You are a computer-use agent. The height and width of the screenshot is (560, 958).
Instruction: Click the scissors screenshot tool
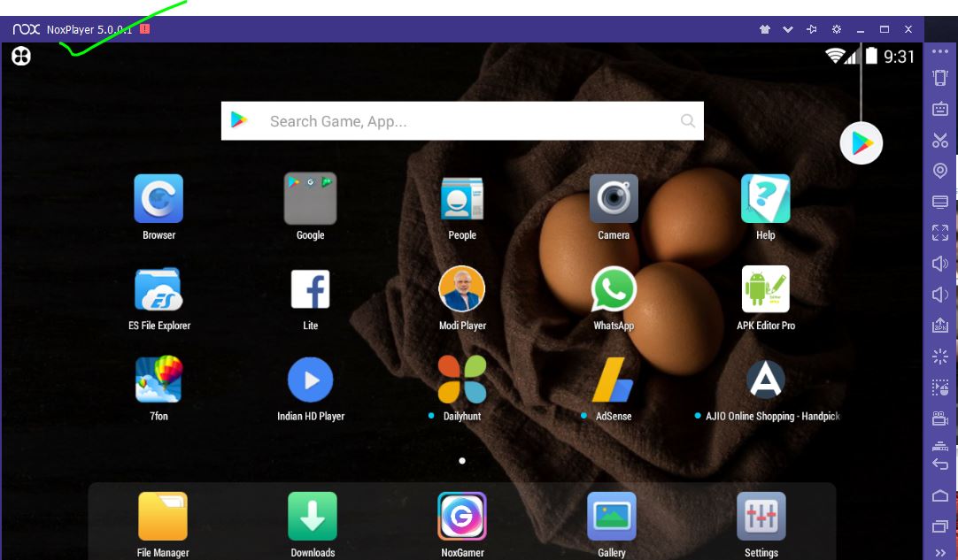(x=939, y=140)
